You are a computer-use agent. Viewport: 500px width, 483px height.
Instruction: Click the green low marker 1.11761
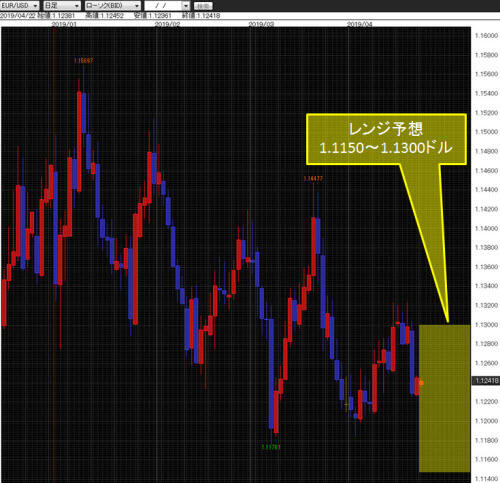[271, 447]
